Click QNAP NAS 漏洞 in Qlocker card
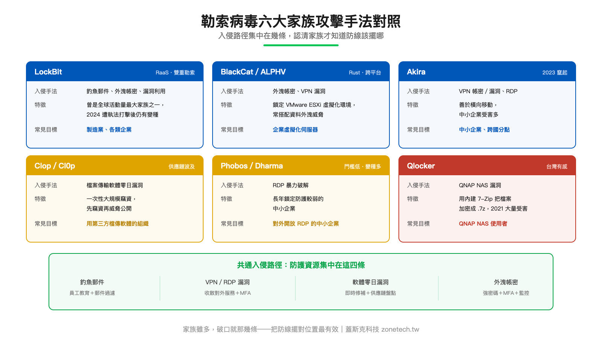This screenshot has width=602, height=364. (x=480, y=185)
